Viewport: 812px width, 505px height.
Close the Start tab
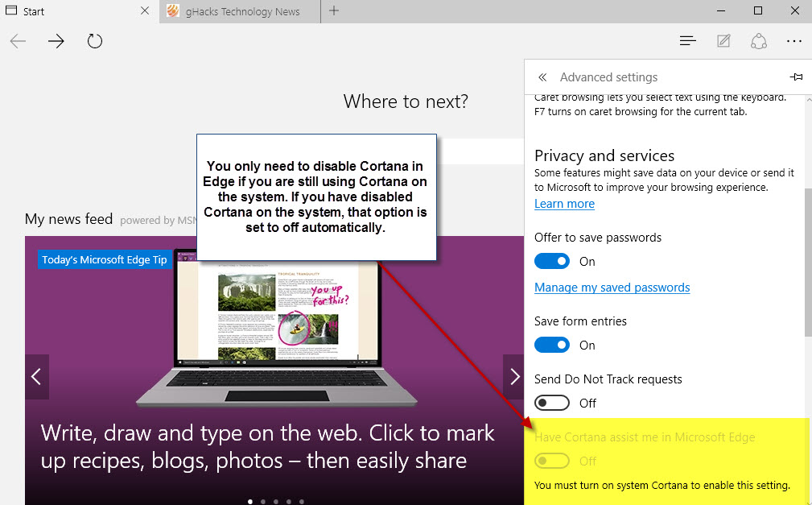click(146, 10)
